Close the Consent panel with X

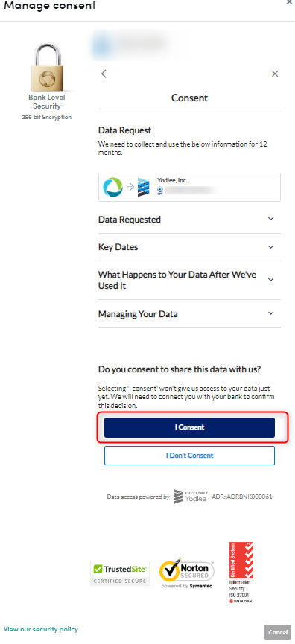[275, 74]
